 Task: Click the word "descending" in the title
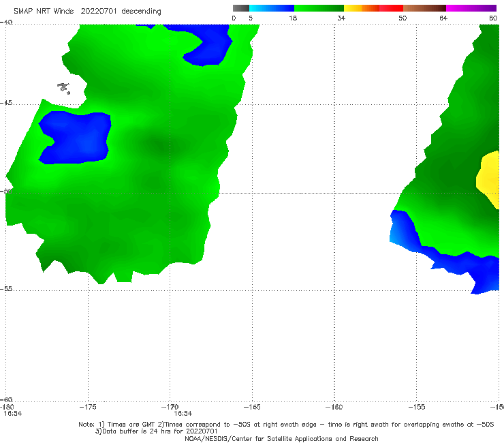coord(141,12)
